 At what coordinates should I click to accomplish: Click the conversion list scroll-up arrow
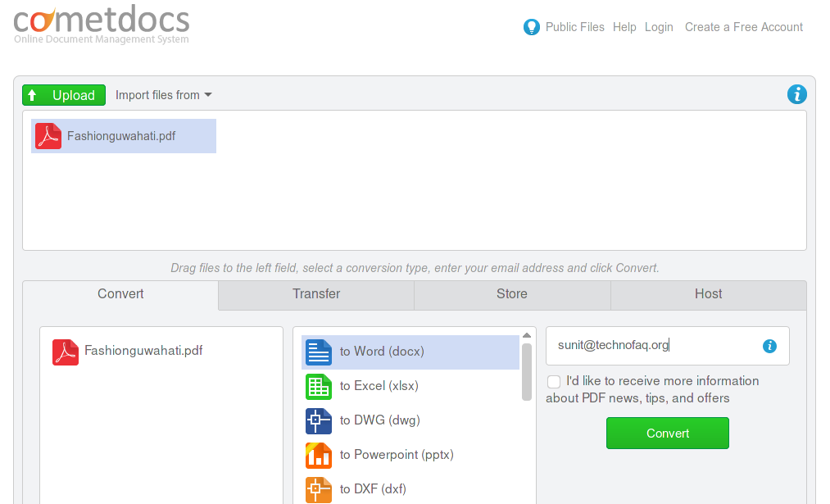(527, 335)
